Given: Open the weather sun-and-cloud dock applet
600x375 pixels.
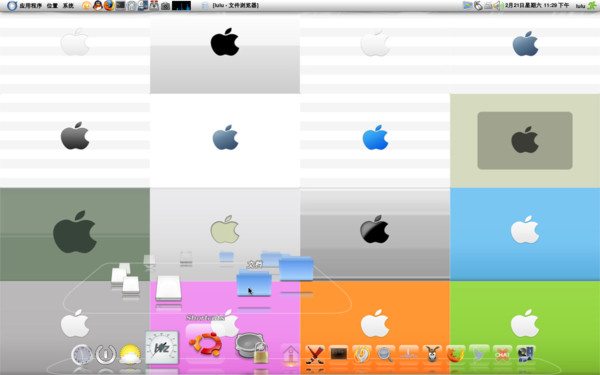Looking at the screenshot, I should click(x=130, y=355).
